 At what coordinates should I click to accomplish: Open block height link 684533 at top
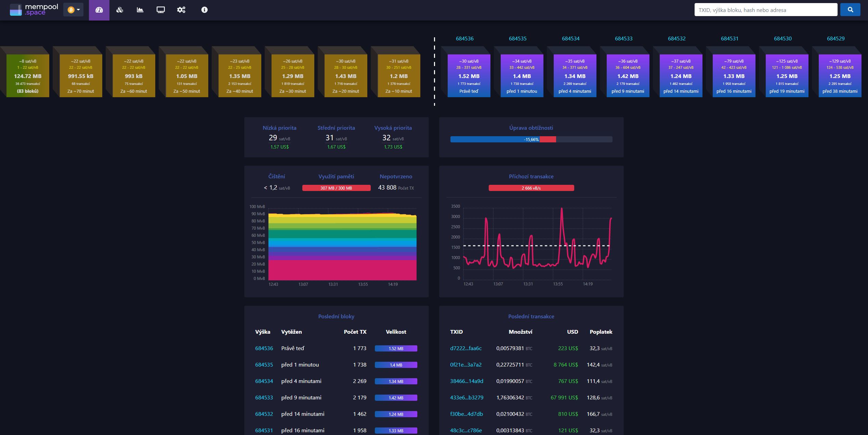pyautogui.click(x=624, y=39)
